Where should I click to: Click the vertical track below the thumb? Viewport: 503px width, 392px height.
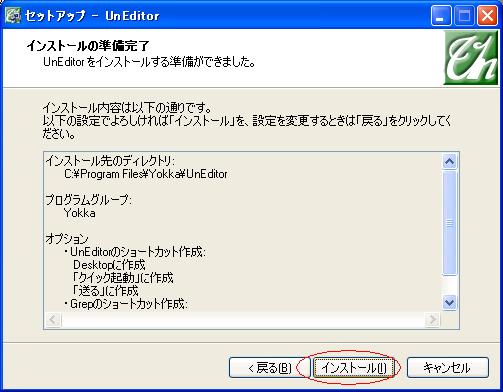pos(449,286)
